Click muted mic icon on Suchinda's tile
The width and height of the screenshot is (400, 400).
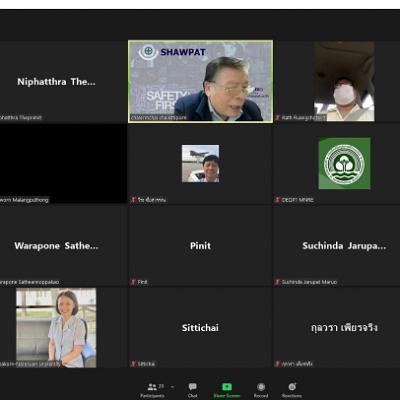pyautogui.click(x=277, y=282)
